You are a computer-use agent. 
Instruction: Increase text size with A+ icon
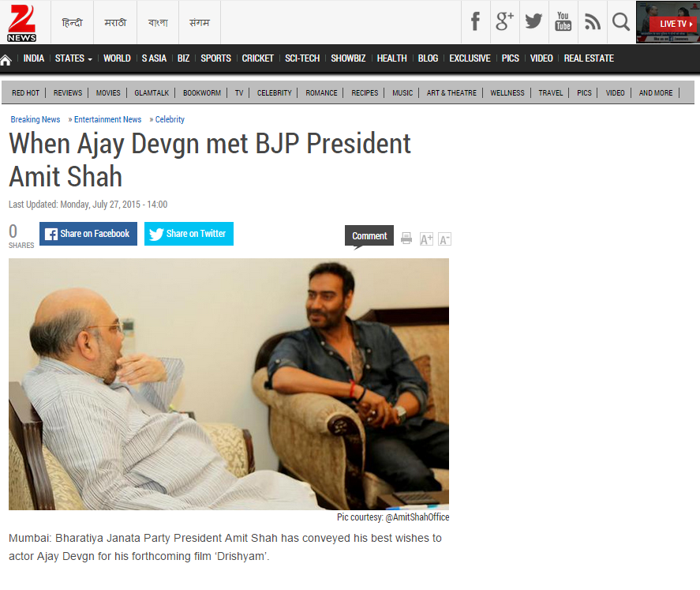point(426,239)
